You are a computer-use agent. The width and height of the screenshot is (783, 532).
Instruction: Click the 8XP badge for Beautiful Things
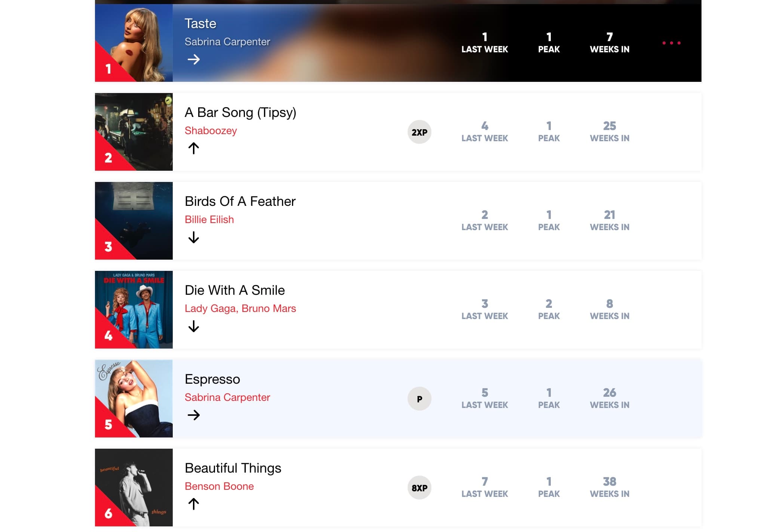click(419, 488)
